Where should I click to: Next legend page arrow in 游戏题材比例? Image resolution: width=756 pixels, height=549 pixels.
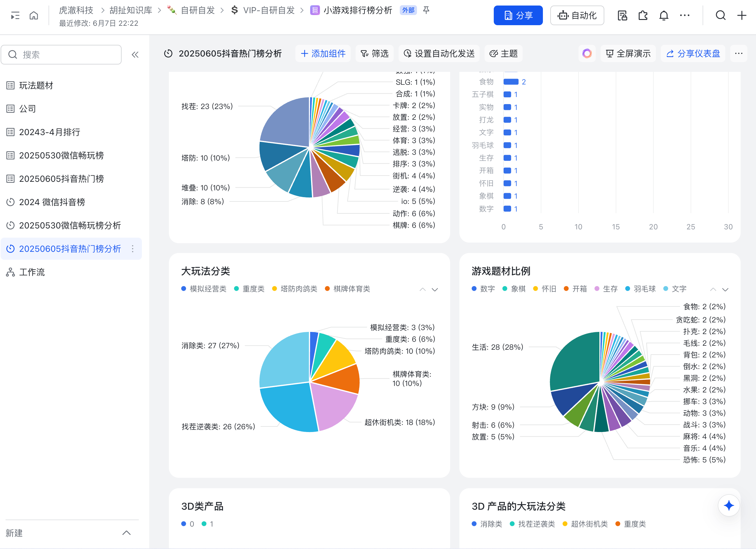point(725,289)
